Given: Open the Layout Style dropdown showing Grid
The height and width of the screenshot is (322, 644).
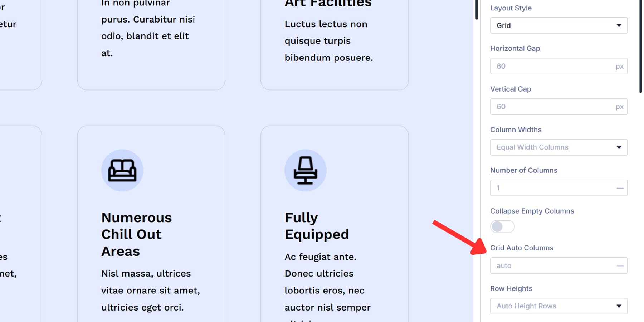Looking at the screenshot, I should (x=558, y=25).
